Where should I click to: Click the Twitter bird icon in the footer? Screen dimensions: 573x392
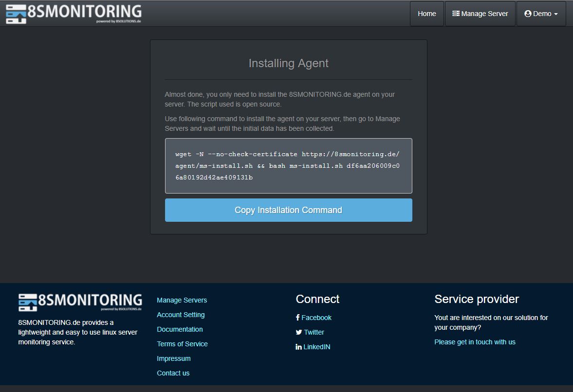coord(298,332)
